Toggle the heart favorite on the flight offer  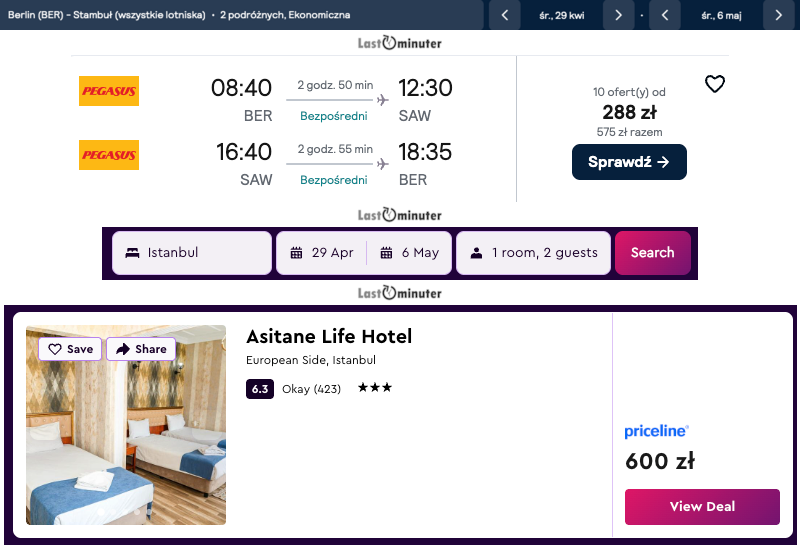pyautogui.click(x=714, y=84)
